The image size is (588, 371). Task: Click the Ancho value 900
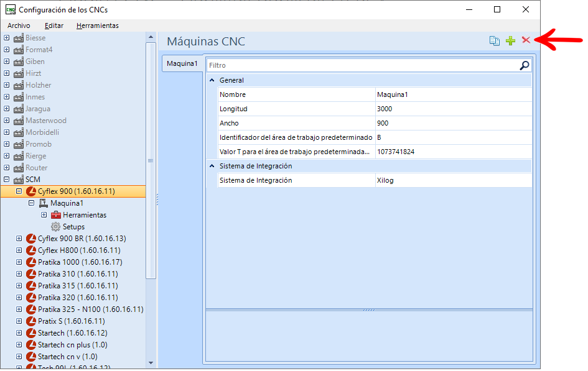tap(454, 123)
